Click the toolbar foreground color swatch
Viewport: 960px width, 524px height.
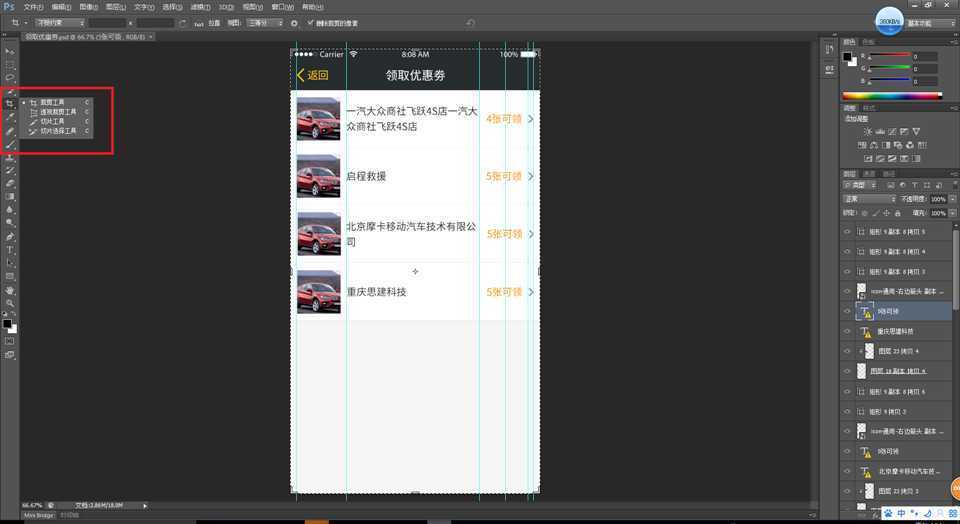pyautogui.click(x=7, y=324)
